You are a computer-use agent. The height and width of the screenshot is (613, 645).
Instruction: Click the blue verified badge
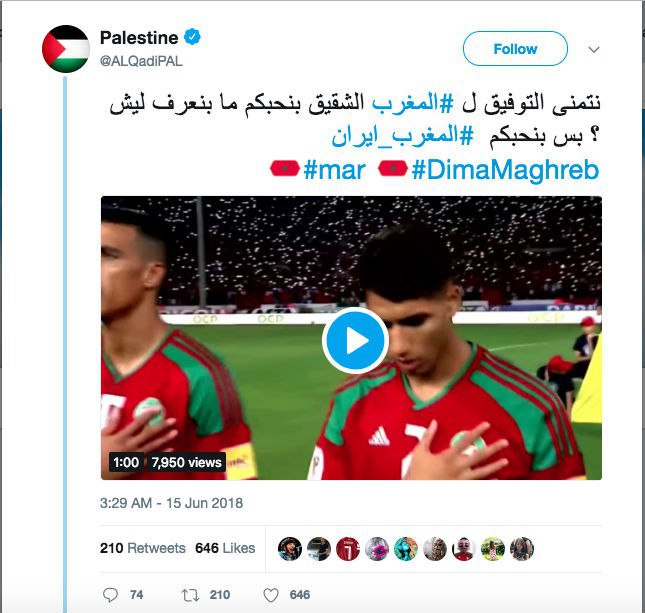coord(192,37)
